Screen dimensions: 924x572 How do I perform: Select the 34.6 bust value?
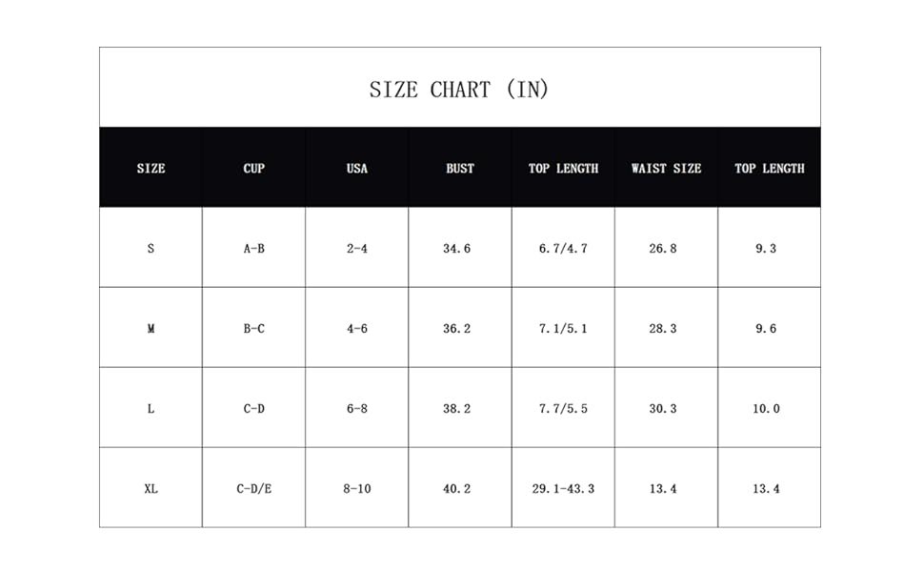coord(457,249)
